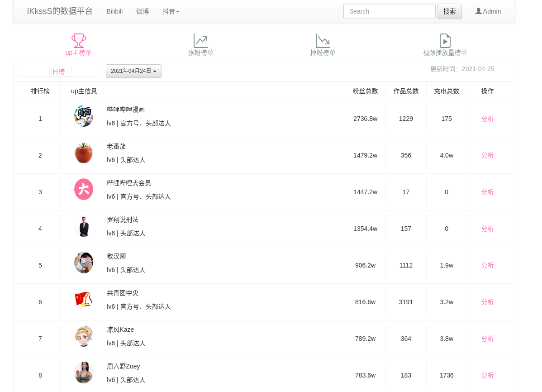Click 分析 for 凉风Kaze

[x=487, y=339]
